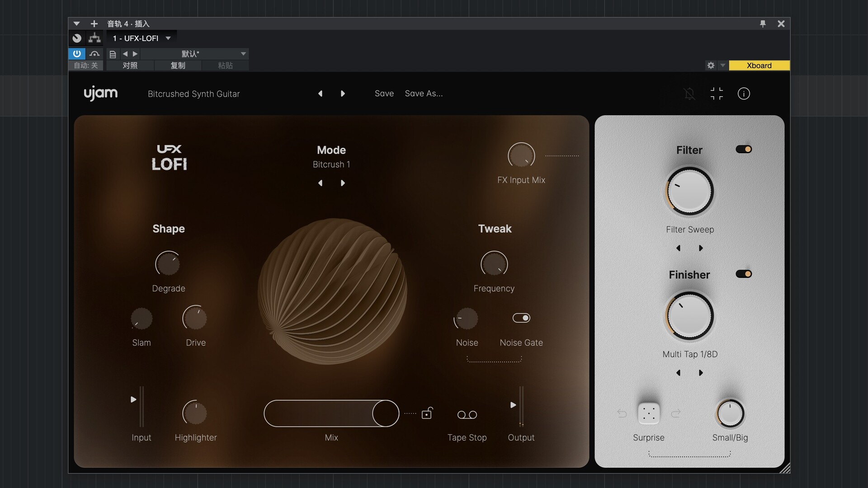
Task: Click the Surprise dice randomizer button
Action: (648, 413)
